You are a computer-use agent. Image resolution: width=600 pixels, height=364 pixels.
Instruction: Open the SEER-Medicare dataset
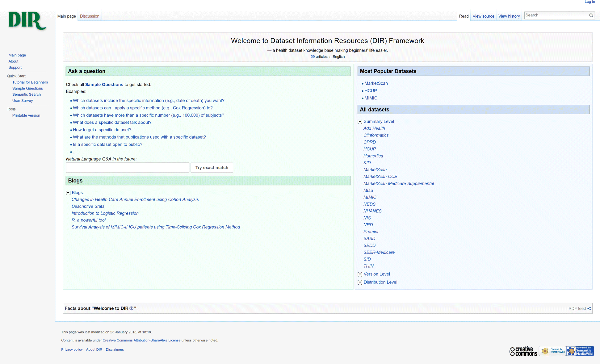pyautogui.click(x=379, y=252)
